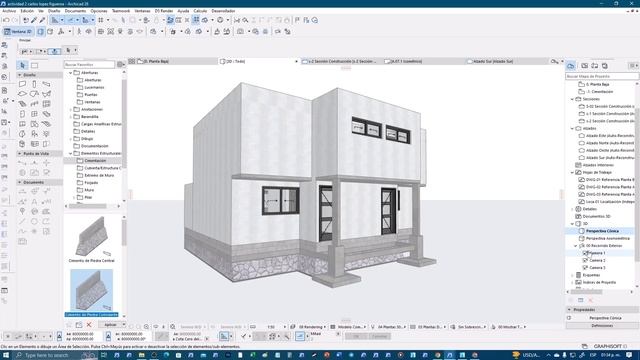
Task: Expand the Esquemas group in the navigator
Action: click(x=572, y=275)
